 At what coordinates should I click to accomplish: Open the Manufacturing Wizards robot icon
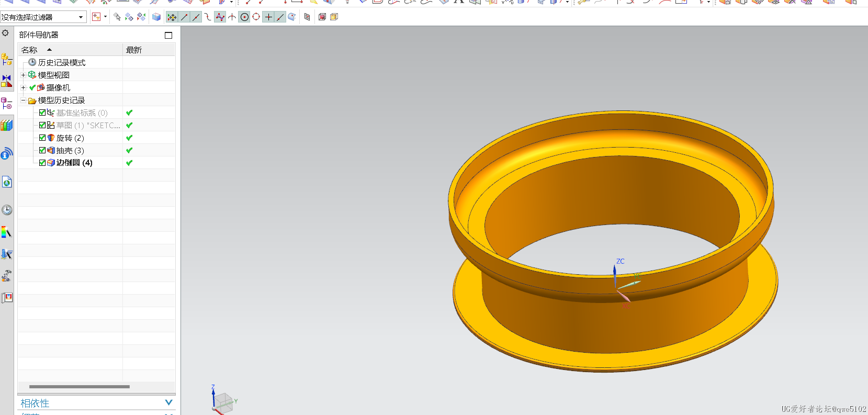click(x=6, y=276)
